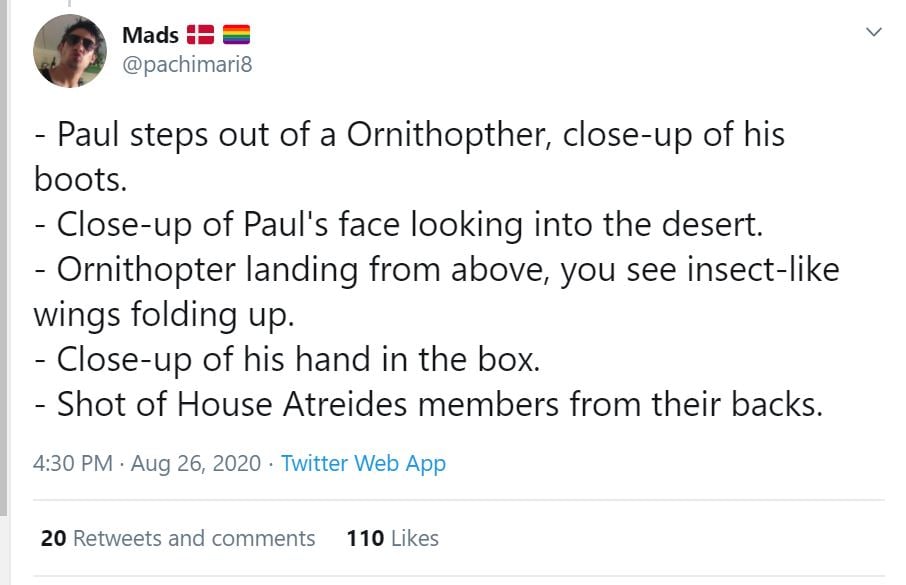The height and width of the screenshot is (585, 906).
Task: View the Retweets and comments list
Action: click(x=194, y=538)
